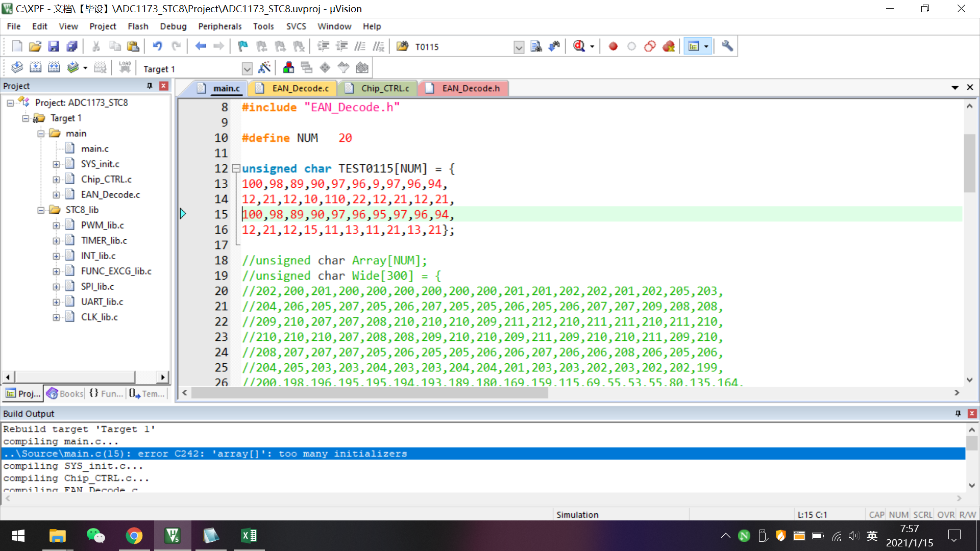
Task: Close the Build Output panel
Action: pyautogui.click(x=972, y=413)
